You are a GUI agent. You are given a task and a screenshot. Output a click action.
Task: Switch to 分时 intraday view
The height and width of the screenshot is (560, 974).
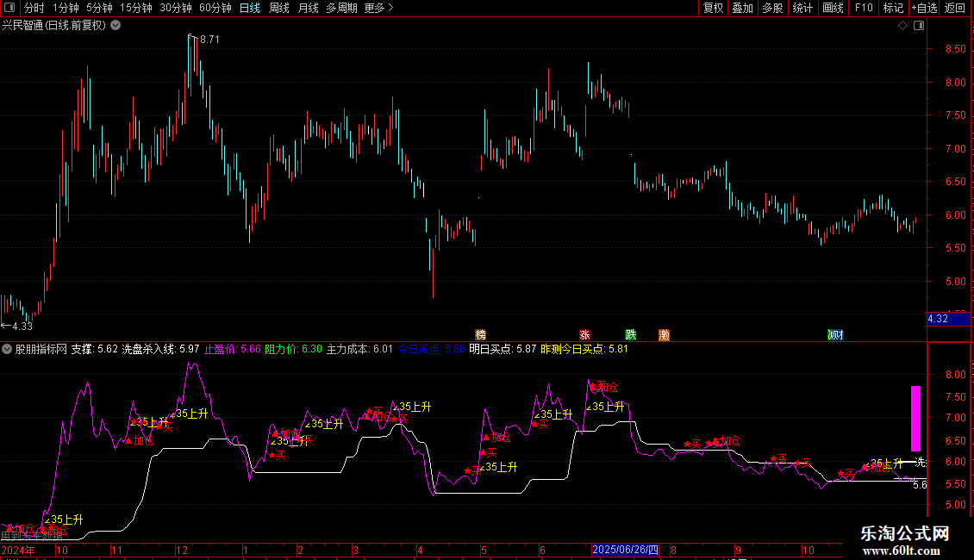click(x=34, y=8)
